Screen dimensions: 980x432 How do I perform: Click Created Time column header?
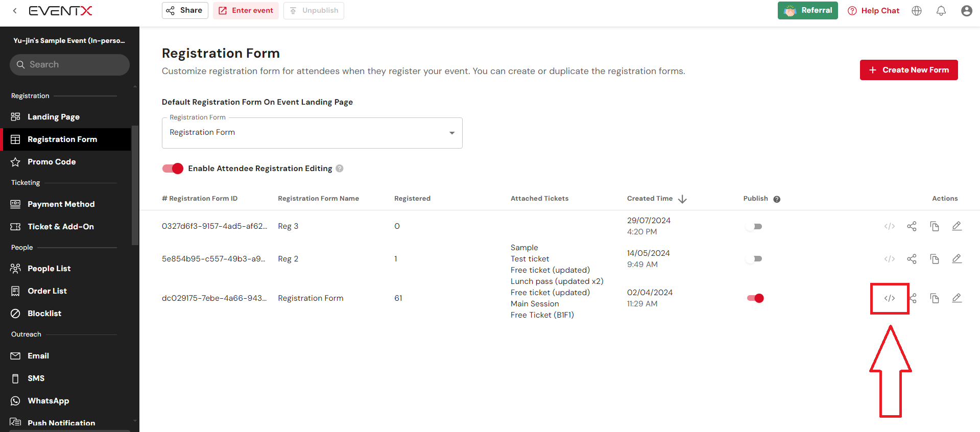tap(650, 199)
